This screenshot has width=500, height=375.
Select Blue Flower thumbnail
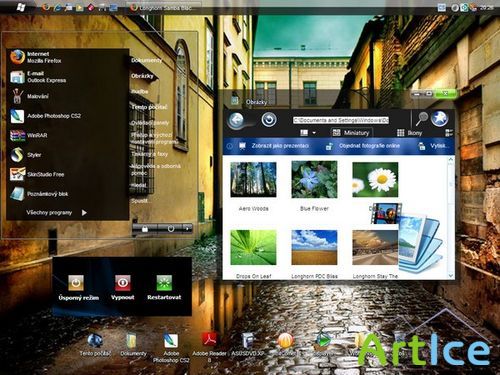click(x=314, y=179)
